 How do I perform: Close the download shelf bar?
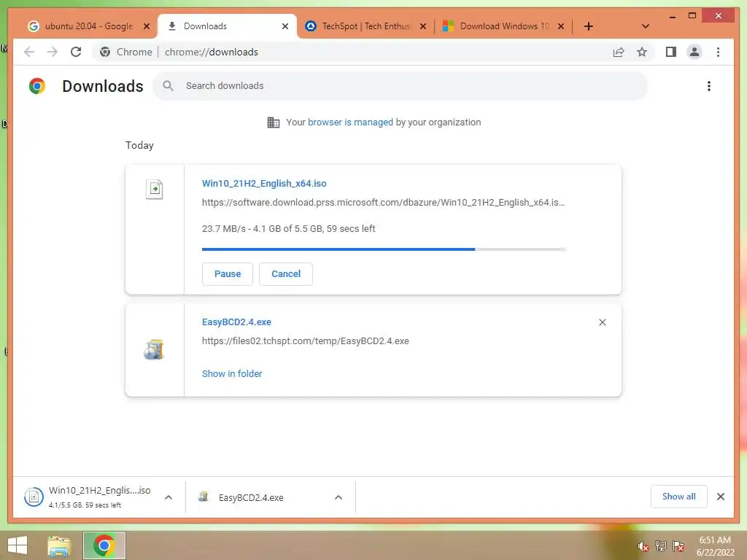(720, 497)
